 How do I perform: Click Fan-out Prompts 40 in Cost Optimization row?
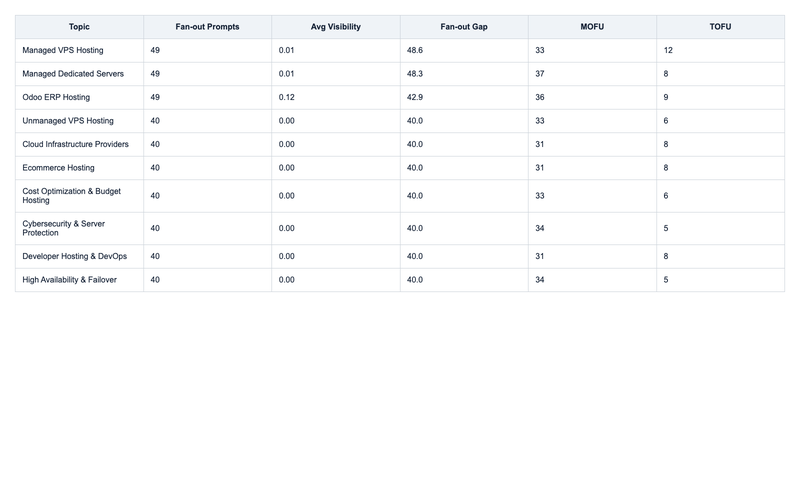155,195
